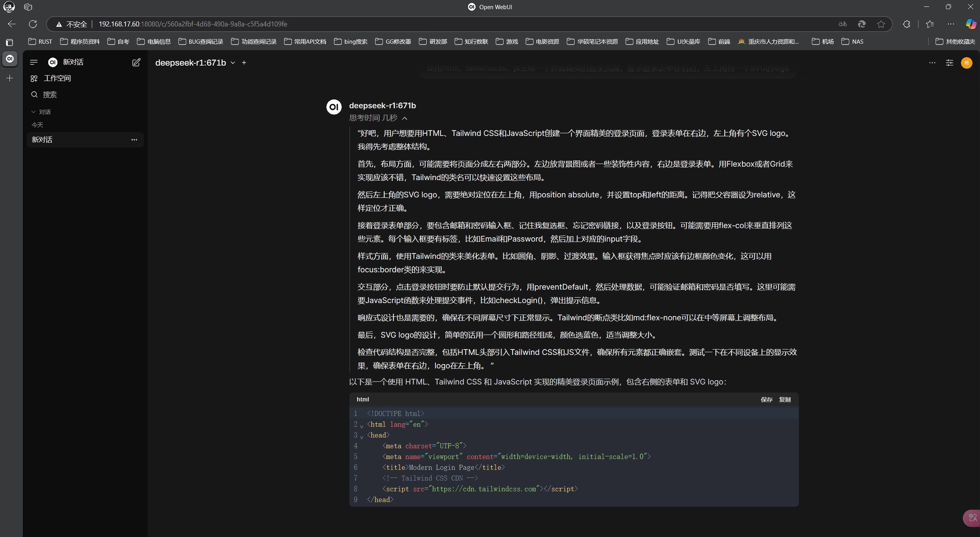Open the chat three-dot menu at top right
This screenshot has width=980, height=537.
(x=932, y=63)
